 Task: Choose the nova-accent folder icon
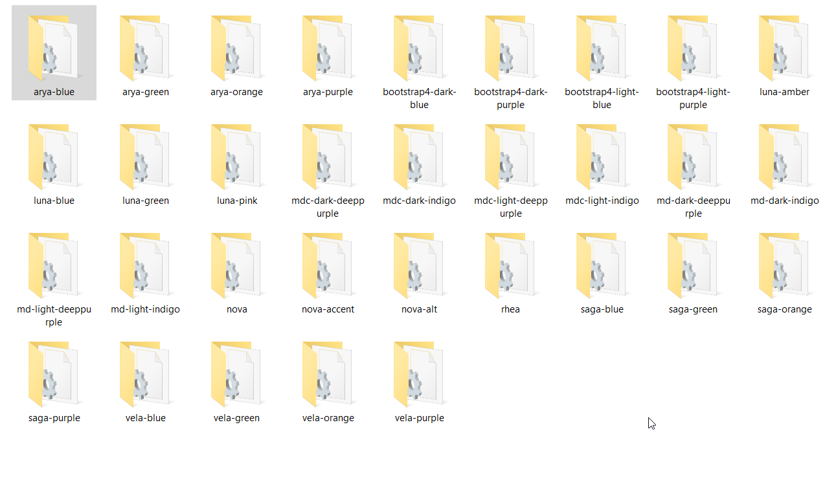pos(327,265)
